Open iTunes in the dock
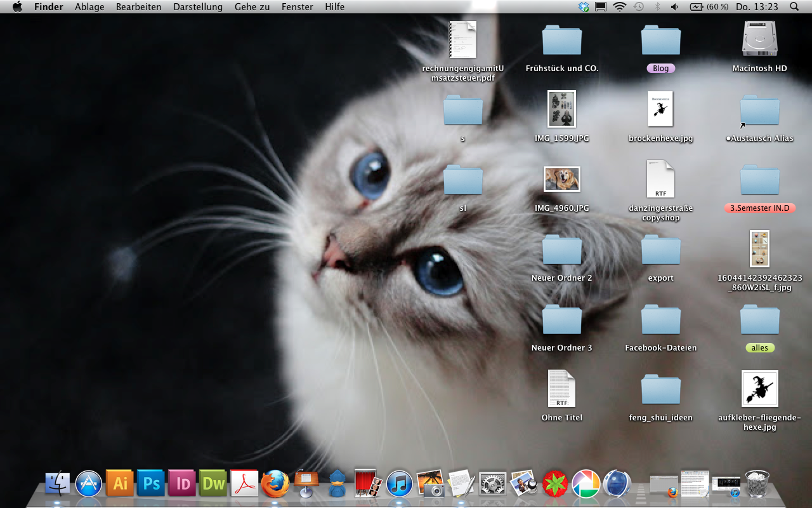The width and height of the screenshot is (812, 508). click(x=400, y=484)
